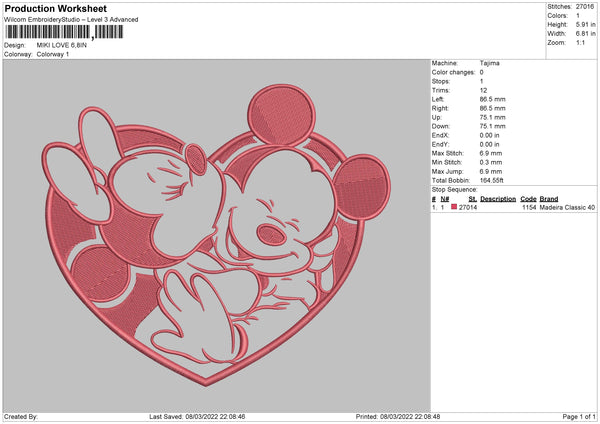
Task: Click the 'Max Jump:' value '6.9 mm'
Action: 491,171
